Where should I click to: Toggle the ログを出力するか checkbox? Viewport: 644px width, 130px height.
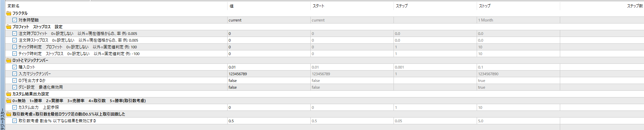15,81
